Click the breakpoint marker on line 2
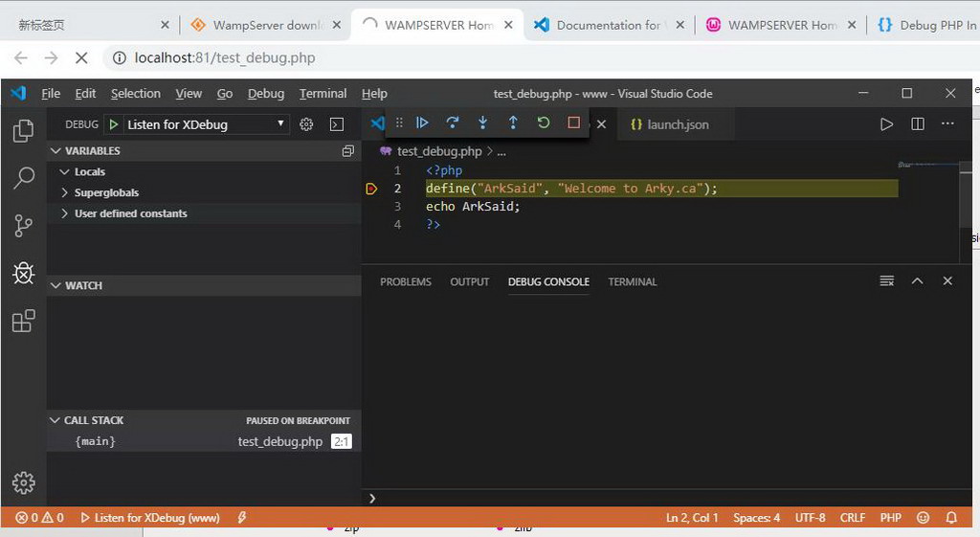This screenshot has width=980, height=537. (x=371, y=189)
